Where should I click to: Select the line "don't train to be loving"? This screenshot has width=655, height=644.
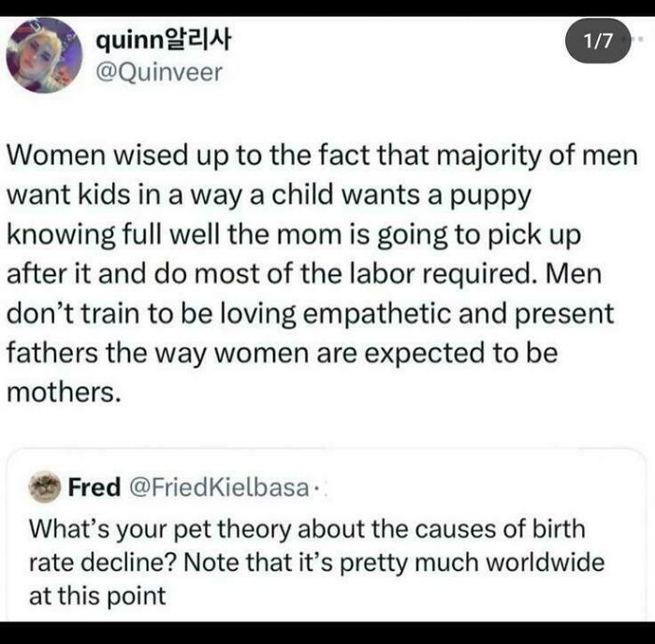pyautogui.click(x=310, y=314)
